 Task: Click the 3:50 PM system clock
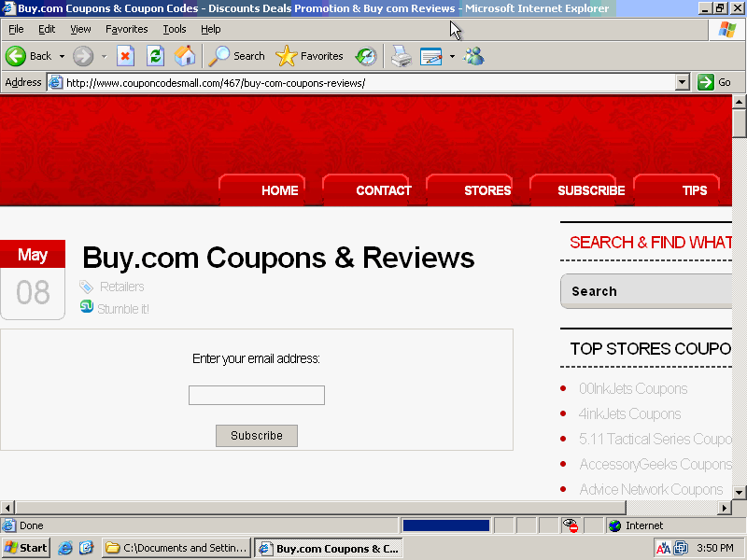(715, 549)
